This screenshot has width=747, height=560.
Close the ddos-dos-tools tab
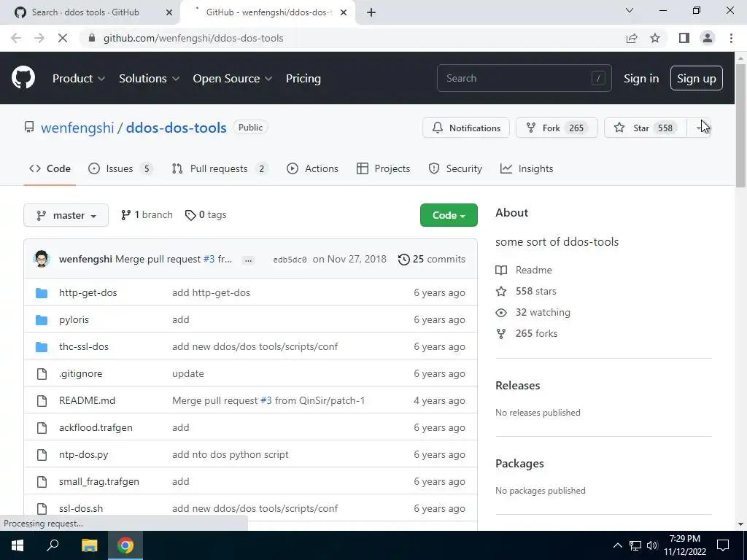[x=344, y=12]
